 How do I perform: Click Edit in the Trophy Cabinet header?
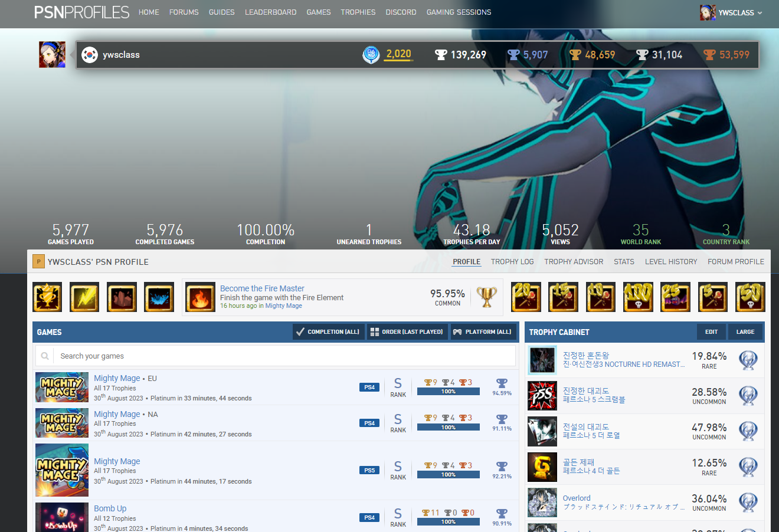coord(712,332)
